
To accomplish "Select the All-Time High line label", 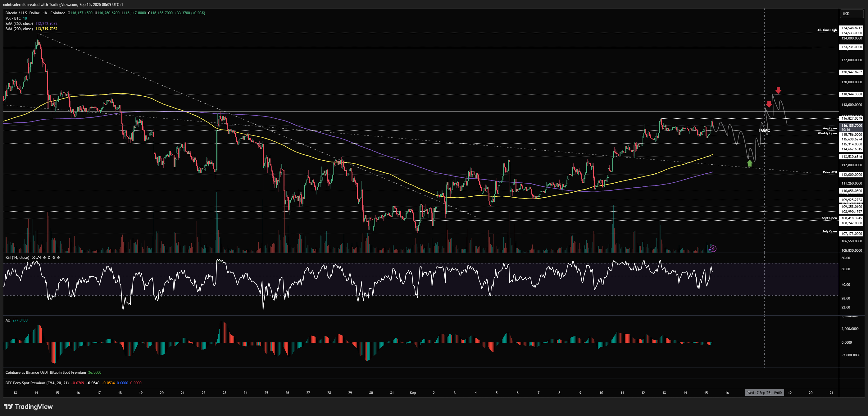I will click(x=827, y=30).
